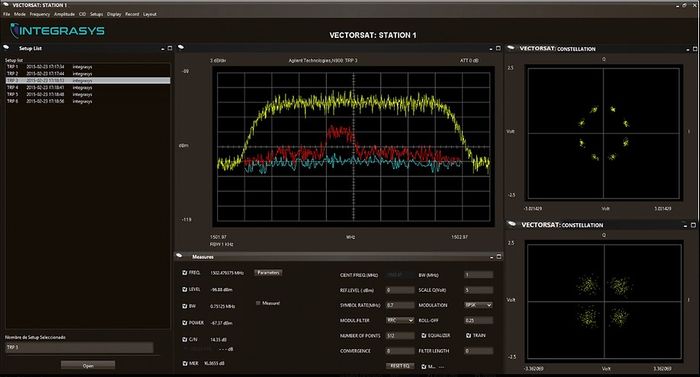
Task: Select the TRP 1 setup row
Action: (x=88, y=67)
